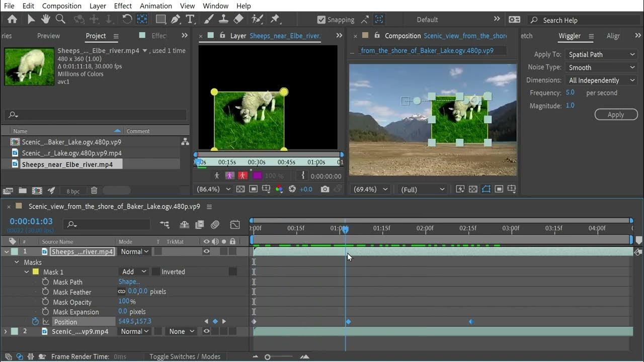The width and height of the screenshot is (644, 362).
Task: Click the exposure reset aperture icon
Action: [x=292, y=189]
